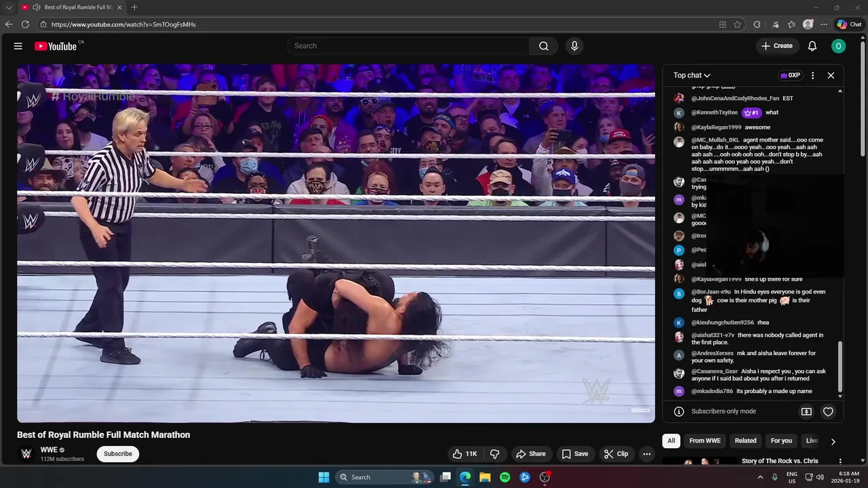Open Task View on the taskbar
The width and height of the screenshot is (868, 488).
click(x=446, y=477)
